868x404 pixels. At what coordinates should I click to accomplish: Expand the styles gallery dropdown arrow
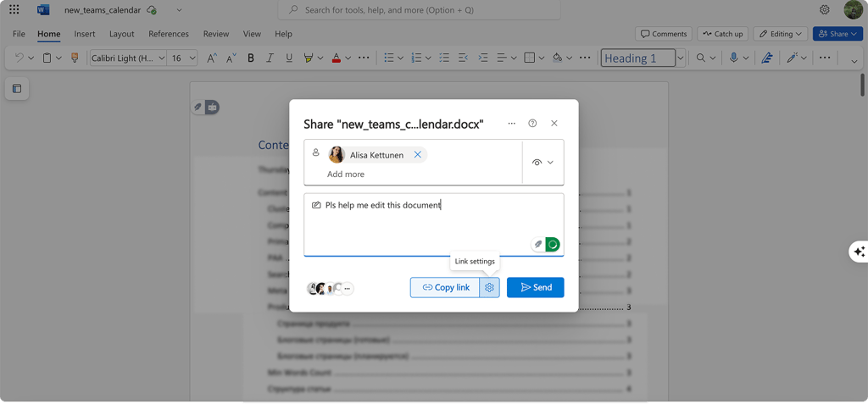click(682, 58)
